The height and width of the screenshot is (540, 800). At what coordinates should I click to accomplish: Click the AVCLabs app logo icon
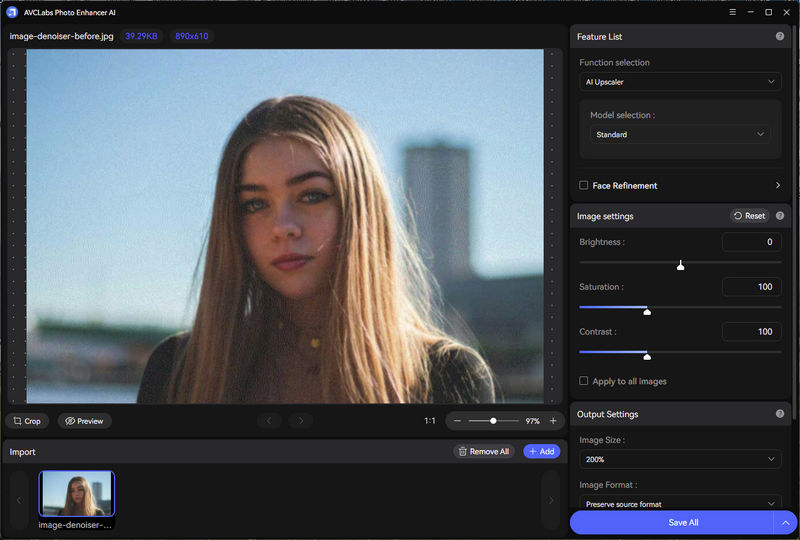[x=11, y=12]
